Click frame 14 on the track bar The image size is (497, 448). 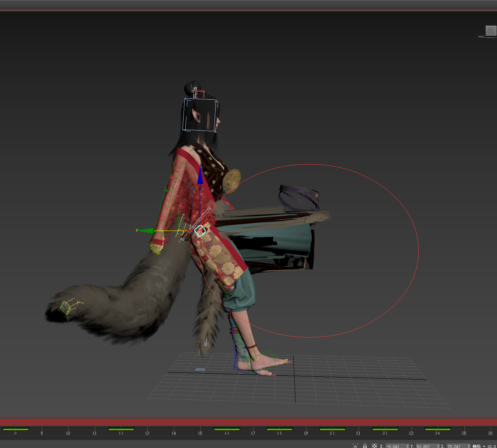[x=174, y=433]
